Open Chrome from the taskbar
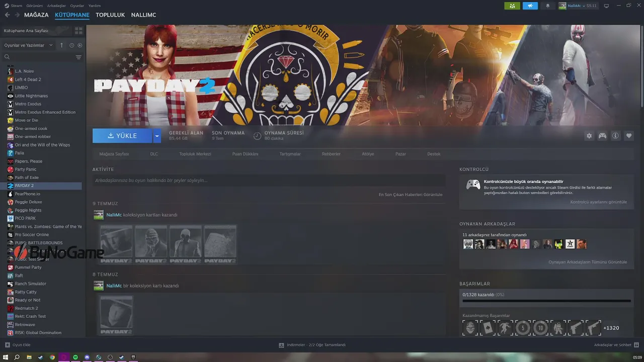 [52, 357]
